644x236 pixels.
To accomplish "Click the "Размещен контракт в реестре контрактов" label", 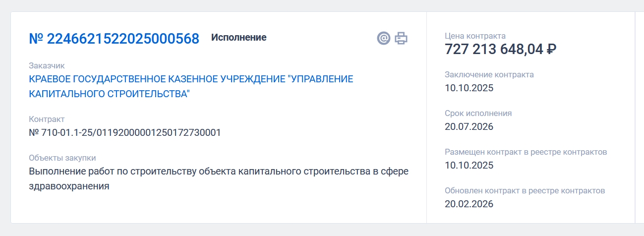I will tap(526, 152).
